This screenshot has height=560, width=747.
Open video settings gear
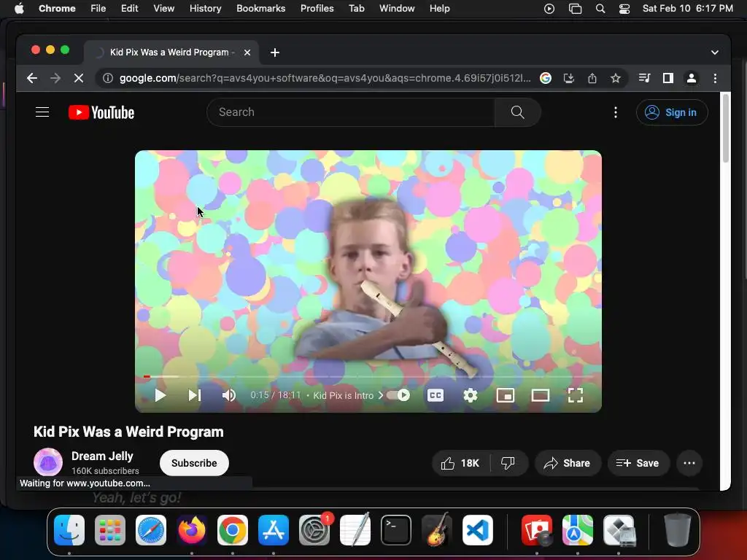tap(471, 395)
